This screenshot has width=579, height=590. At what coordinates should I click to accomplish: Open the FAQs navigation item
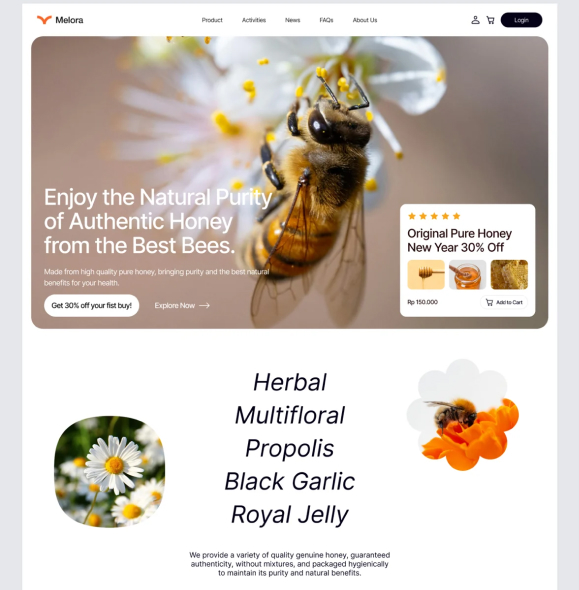click(326, 20)
